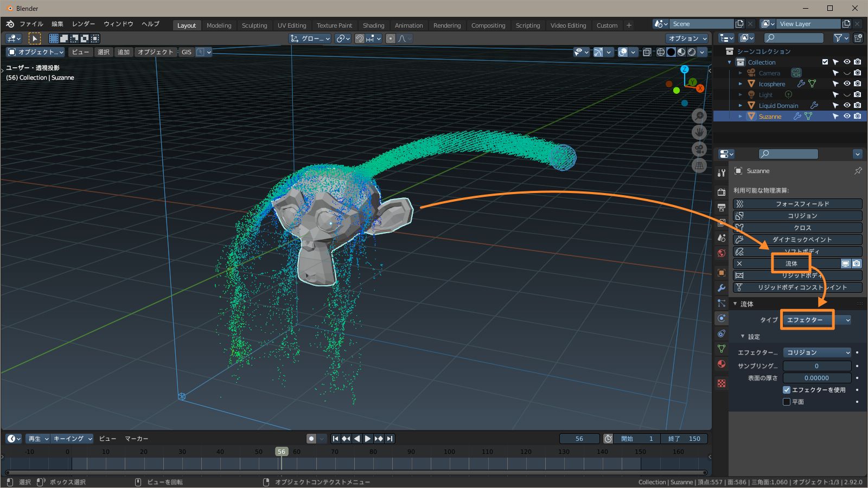Toggle camera view with the camera gizmo
This screenshot has width=868, height=488.
[699, 149]
